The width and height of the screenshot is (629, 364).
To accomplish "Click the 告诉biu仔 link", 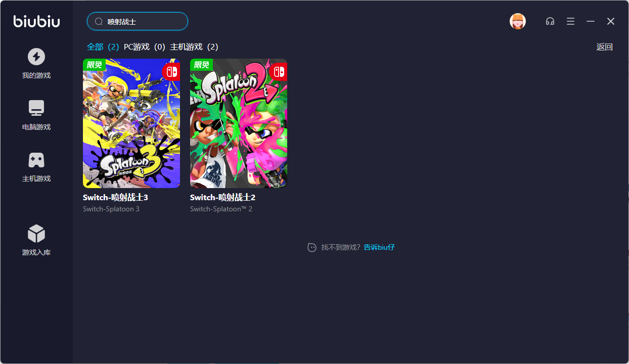I will pyautogui.click(x=379, y=248).
